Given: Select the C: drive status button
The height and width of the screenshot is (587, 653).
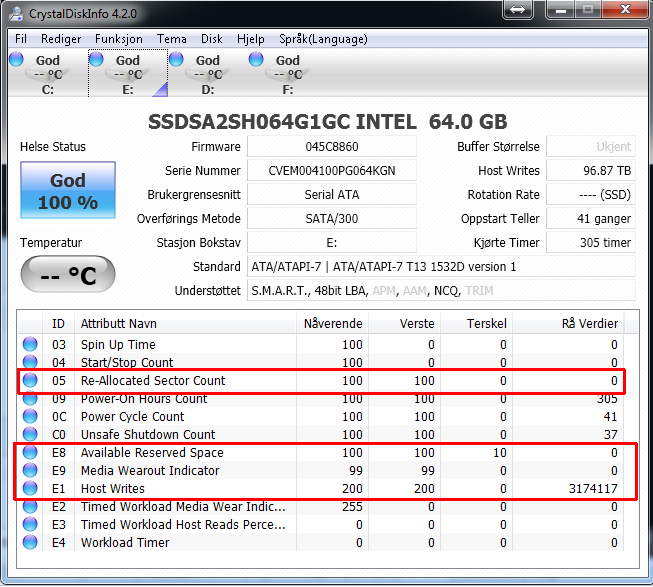Looking at the screenshot, I should pos(48,74).
